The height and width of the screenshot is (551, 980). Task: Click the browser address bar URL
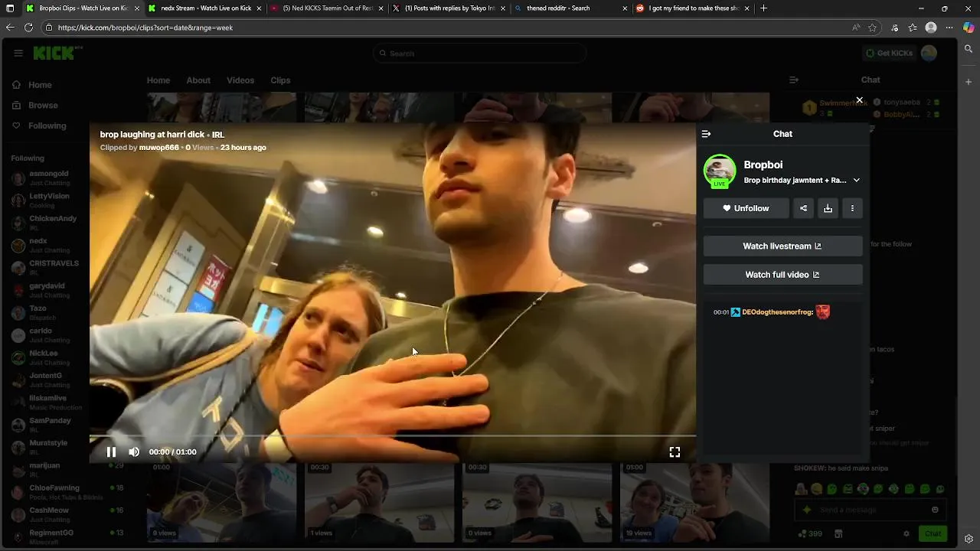145,28
